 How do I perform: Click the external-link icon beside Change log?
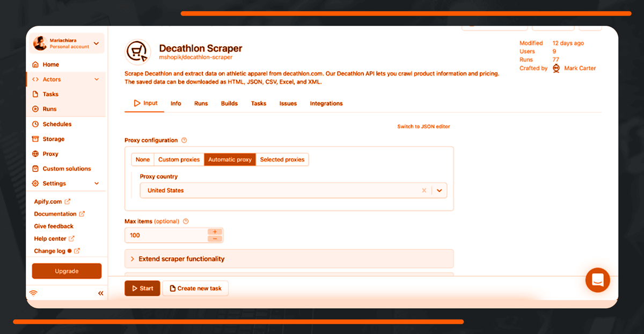click(x=77, y=251)
